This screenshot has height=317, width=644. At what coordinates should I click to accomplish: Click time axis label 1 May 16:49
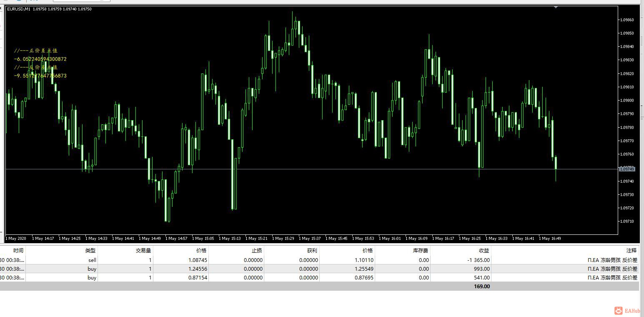tap(550, 239)
